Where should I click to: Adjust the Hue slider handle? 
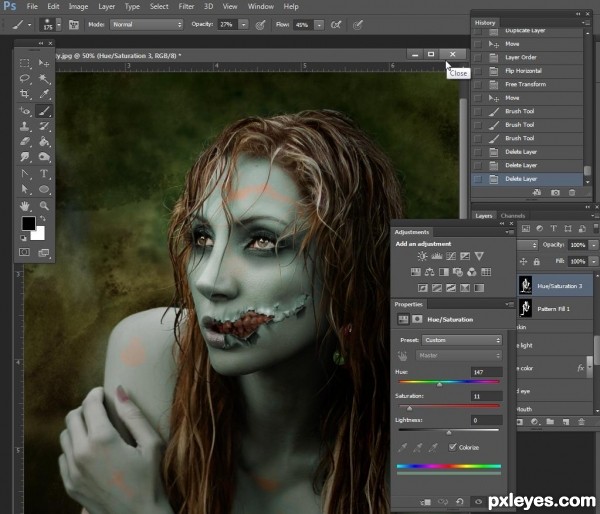point(440,384)
